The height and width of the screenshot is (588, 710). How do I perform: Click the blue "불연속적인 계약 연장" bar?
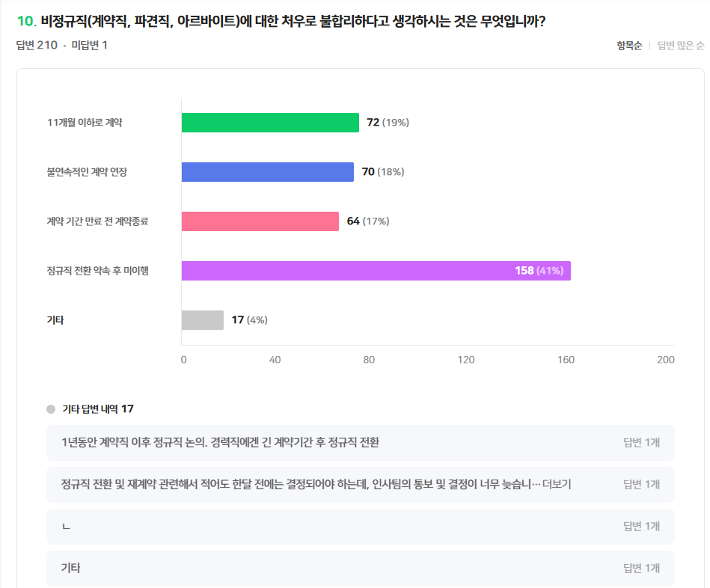tap(267, 172)
